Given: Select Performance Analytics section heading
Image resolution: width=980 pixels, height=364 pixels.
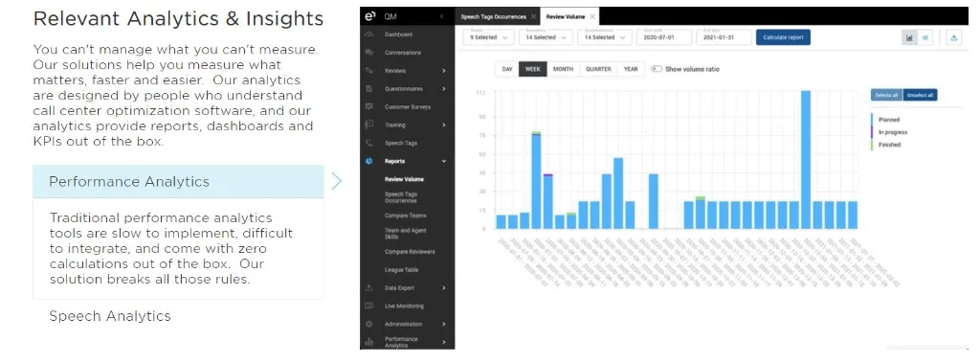Looking at the screenshot, I should (178, 181).
